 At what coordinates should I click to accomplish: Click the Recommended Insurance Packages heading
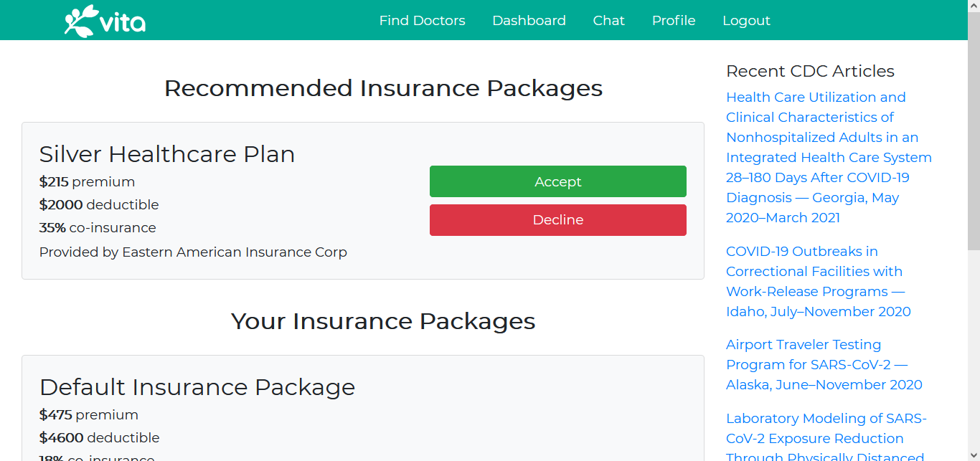383,88
